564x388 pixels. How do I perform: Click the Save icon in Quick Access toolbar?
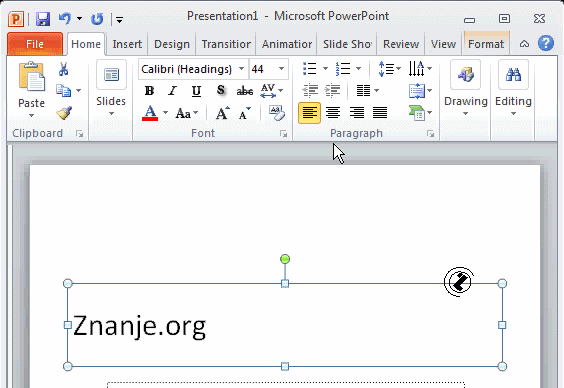pos(43,19)
